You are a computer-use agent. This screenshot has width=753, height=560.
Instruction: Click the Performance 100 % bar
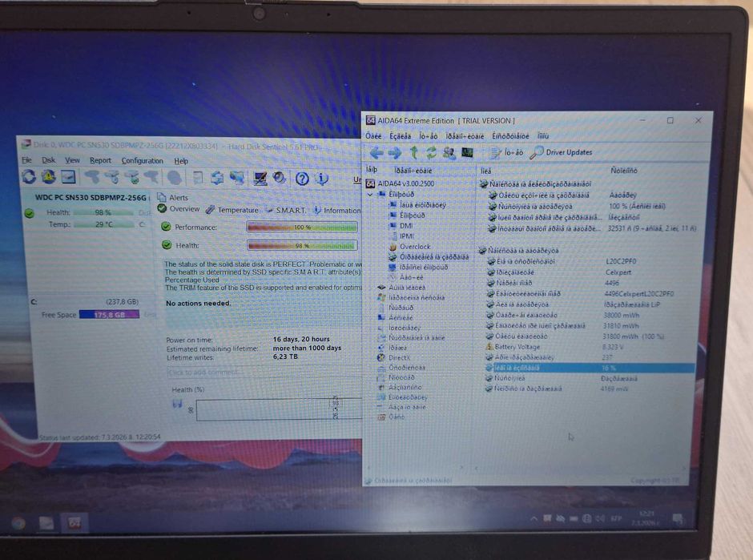tap(302, 228)
